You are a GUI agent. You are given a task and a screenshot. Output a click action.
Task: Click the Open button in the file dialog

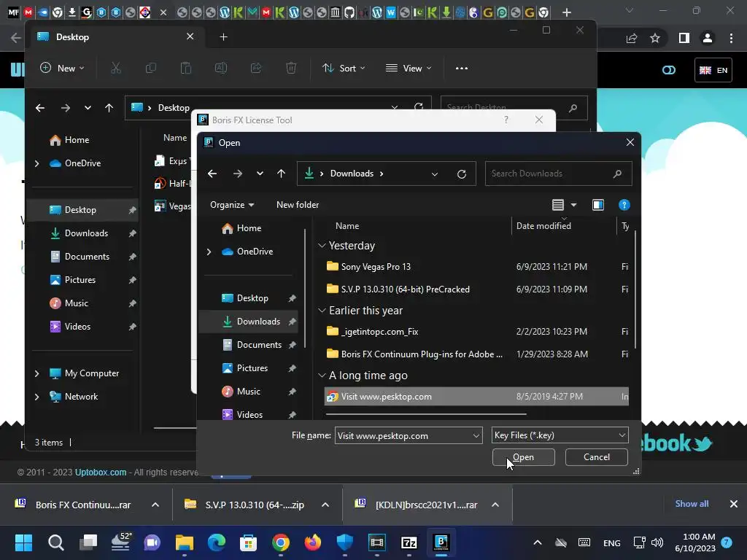coord(523,457)
